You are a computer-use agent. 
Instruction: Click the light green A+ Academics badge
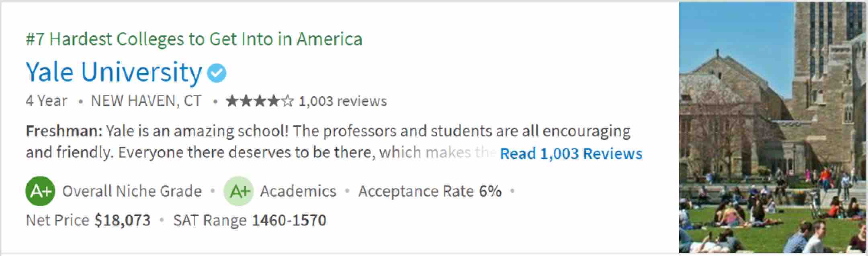pyautogui.click(x=238, y=191)
